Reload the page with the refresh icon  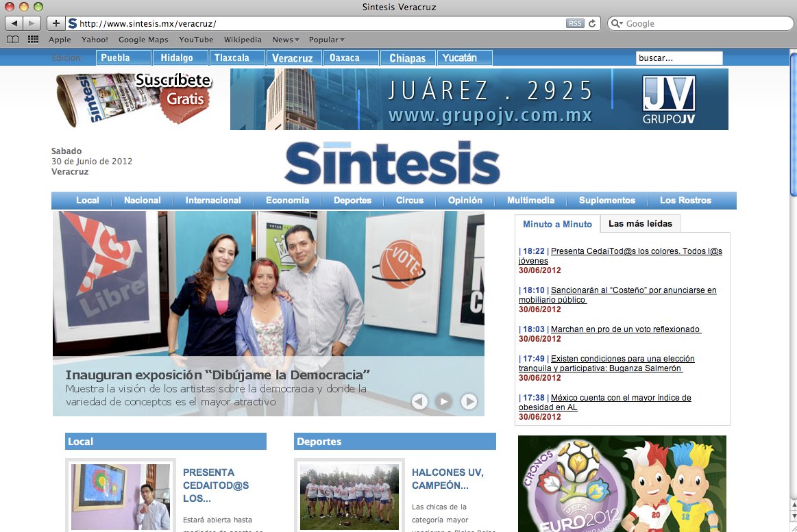coord(592,23)
